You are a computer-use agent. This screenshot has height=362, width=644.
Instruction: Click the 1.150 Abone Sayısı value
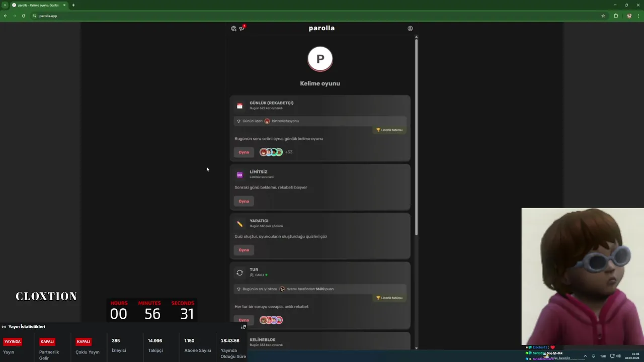click(x=189, y=341)
